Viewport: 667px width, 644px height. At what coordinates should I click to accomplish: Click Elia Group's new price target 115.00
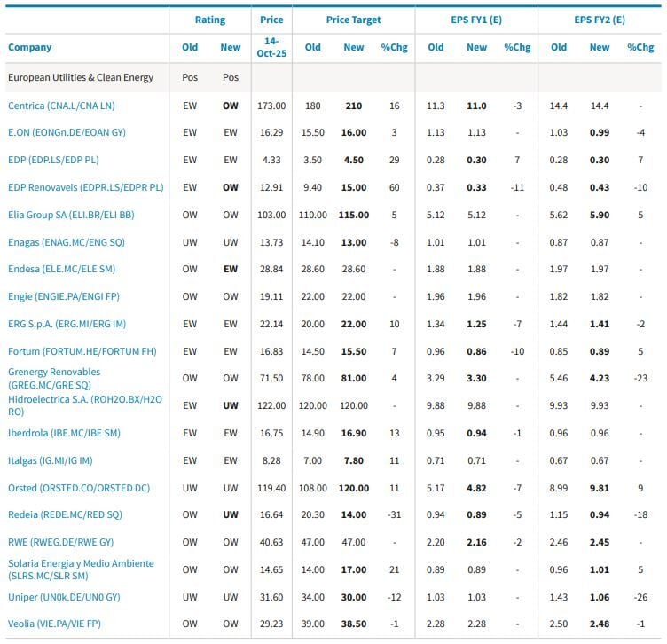[354, 215]
